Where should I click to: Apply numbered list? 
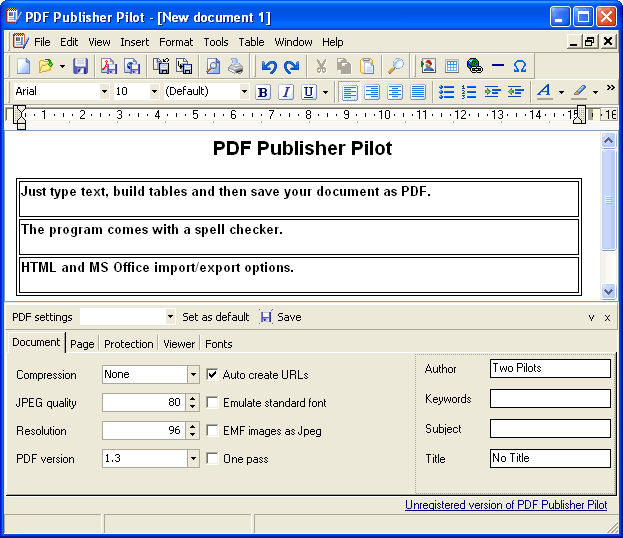tap(469, 92)
